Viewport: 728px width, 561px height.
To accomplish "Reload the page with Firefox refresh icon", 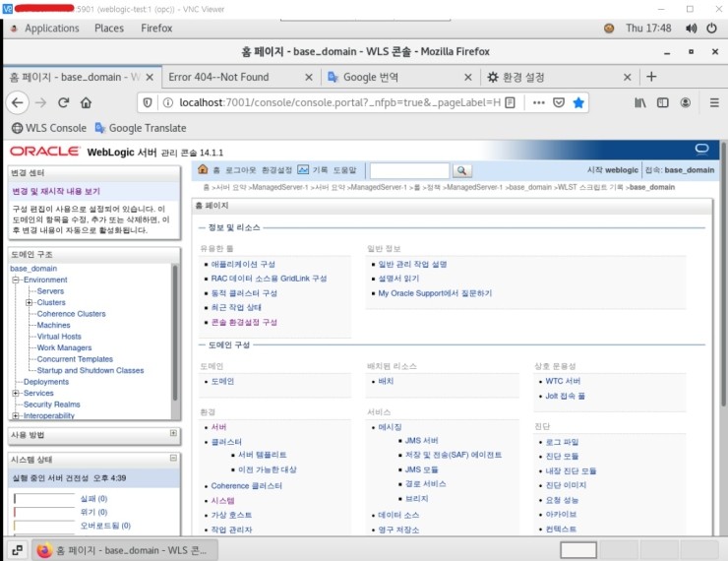I will (64, 102).
